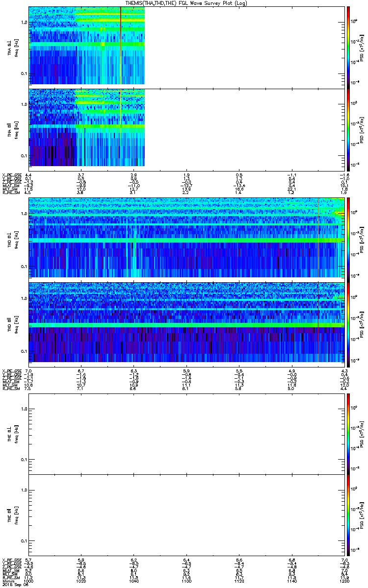Image resolution: width=368 pixels, height=588 pixels.
Task: Click the 1020 time tick label
Action: pos(81,582)
